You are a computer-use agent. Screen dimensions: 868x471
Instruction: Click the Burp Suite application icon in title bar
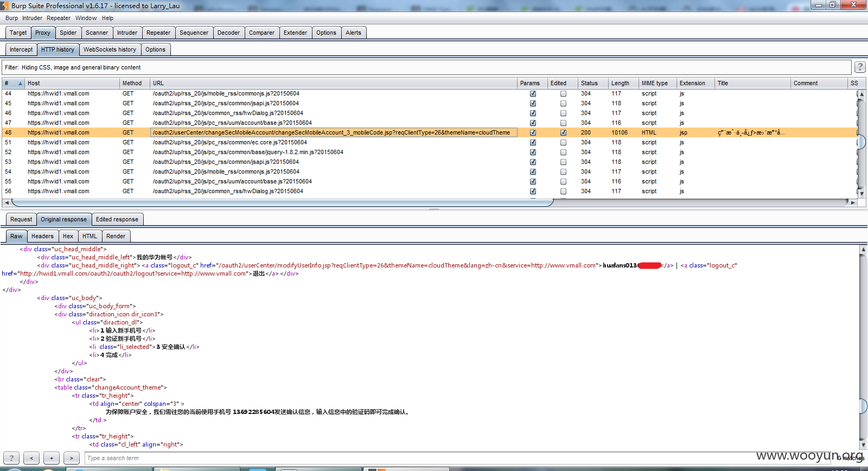4,5
